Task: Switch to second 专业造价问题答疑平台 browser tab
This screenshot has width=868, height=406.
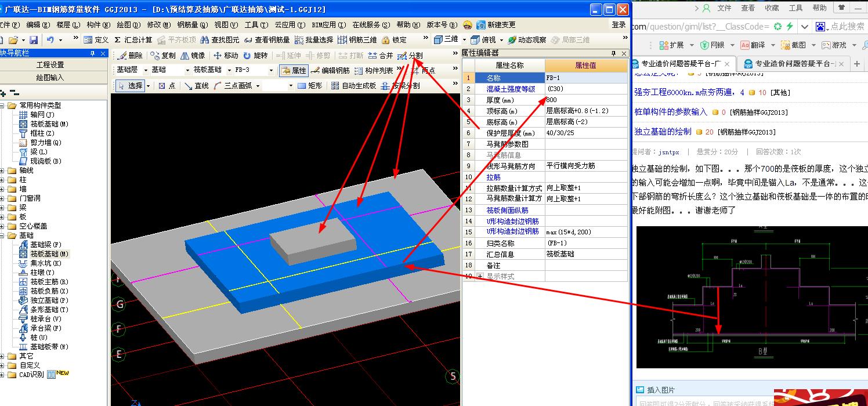Action: 794,64
